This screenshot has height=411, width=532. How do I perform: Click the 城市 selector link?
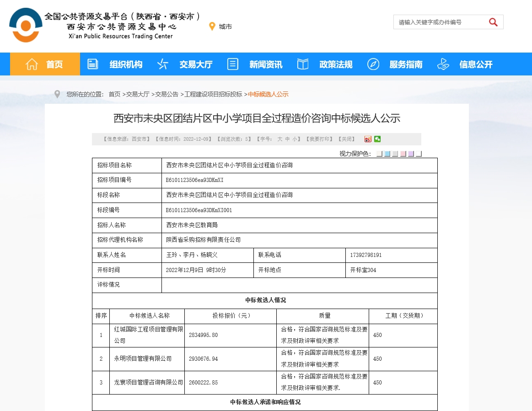(225, 27)
